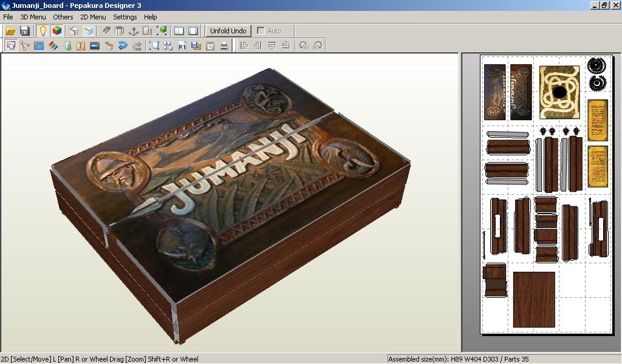Rotate part 90 degrees counterclockwise
This screenshot has height=364, width=622.
[x=304, y=46]
